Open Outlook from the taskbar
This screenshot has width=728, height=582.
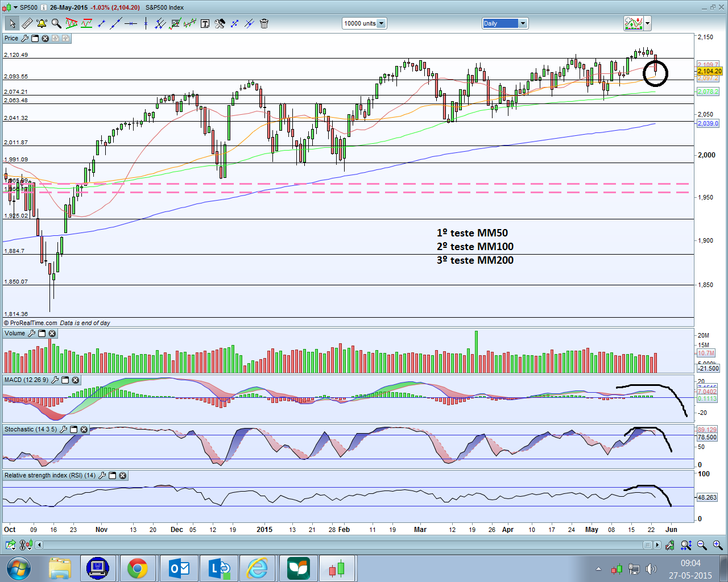pyautogui.click(x=180, y=568)
